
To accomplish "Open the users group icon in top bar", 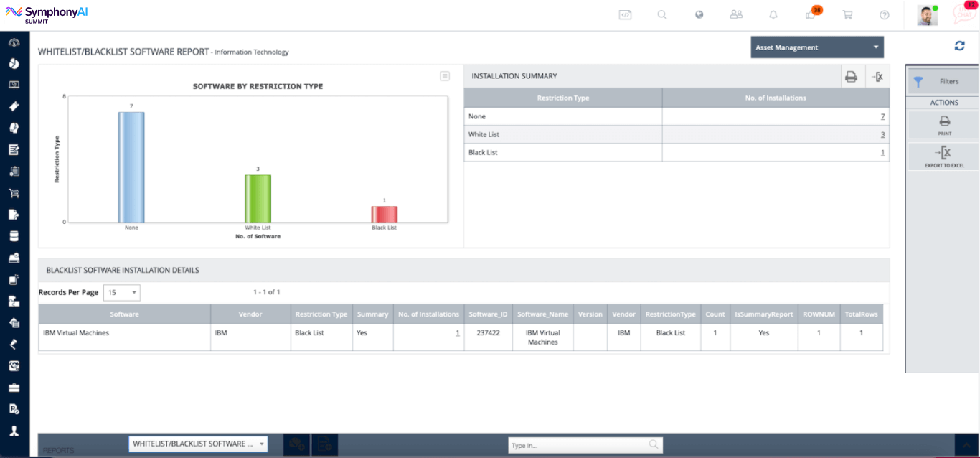I will [x=736, y=14].
